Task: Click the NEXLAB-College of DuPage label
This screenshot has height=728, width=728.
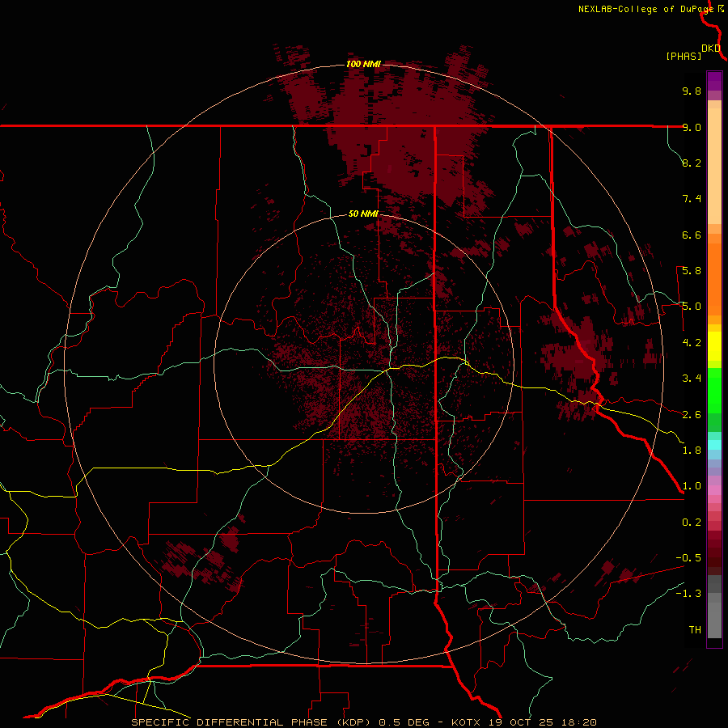Action: (645, 9)
